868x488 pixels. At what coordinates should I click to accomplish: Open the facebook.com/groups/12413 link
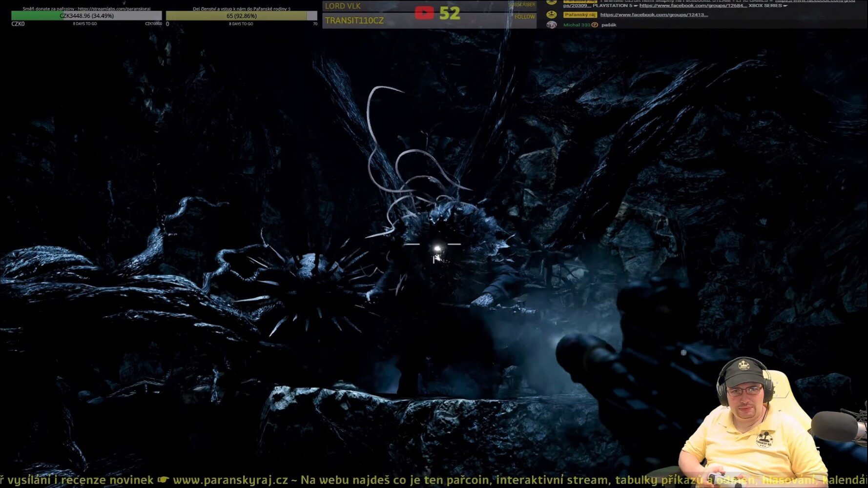(x=654, y=15)
